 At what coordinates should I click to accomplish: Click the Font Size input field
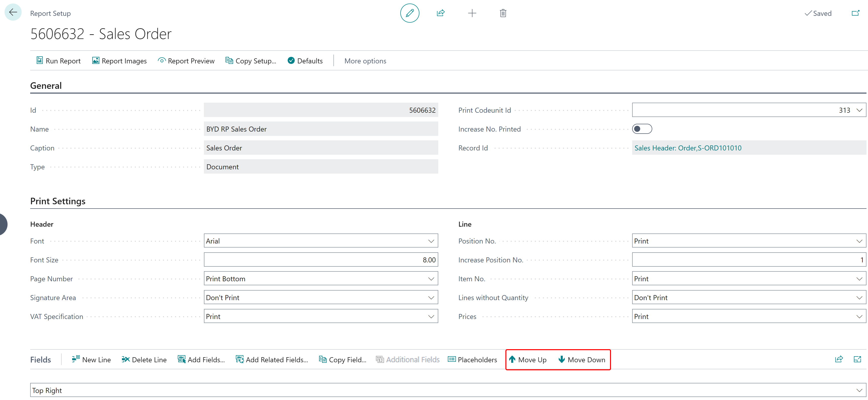(x=320, y=260)
